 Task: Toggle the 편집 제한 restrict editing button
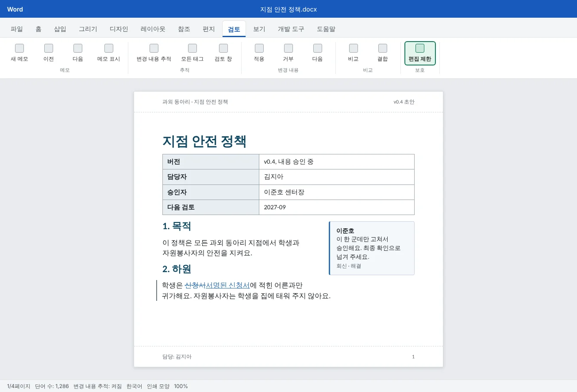click(420, 53)
